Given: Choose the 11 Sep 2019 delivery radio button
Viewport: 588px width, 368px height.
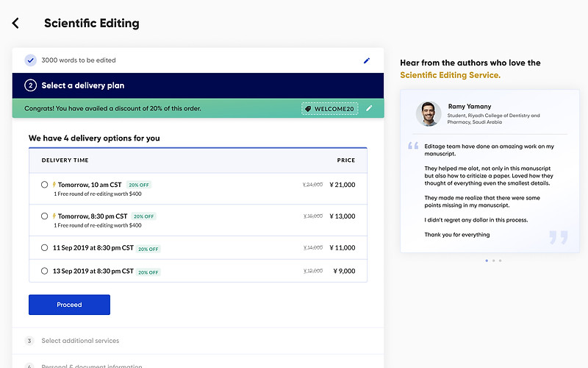Looking at the screenshot, I should click(44, 248).
